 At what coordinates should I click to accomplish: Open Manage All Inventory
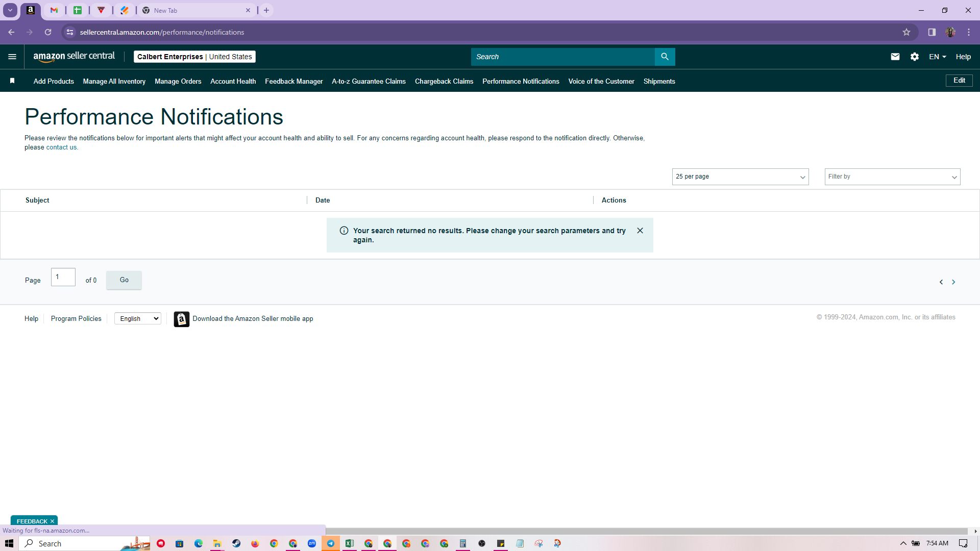coord(114,81)
